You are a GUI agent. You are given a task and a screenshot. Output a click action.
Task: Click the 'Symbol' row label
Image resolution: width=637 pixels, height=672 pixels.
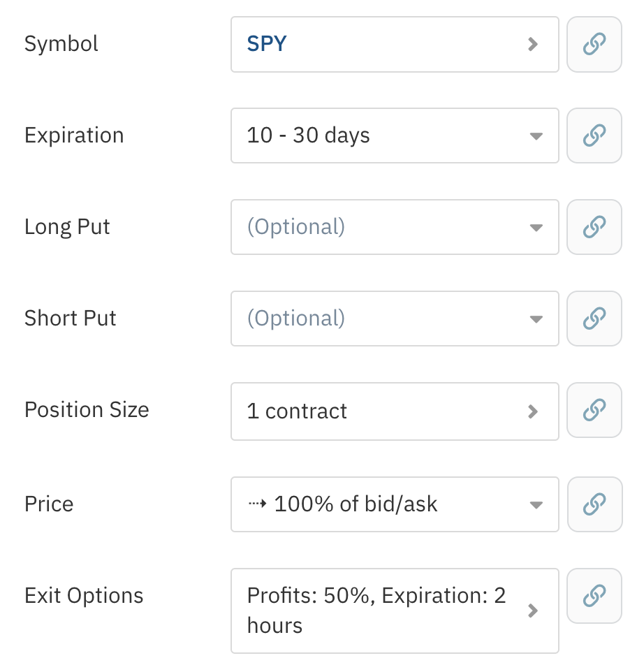tap(61, 44)
